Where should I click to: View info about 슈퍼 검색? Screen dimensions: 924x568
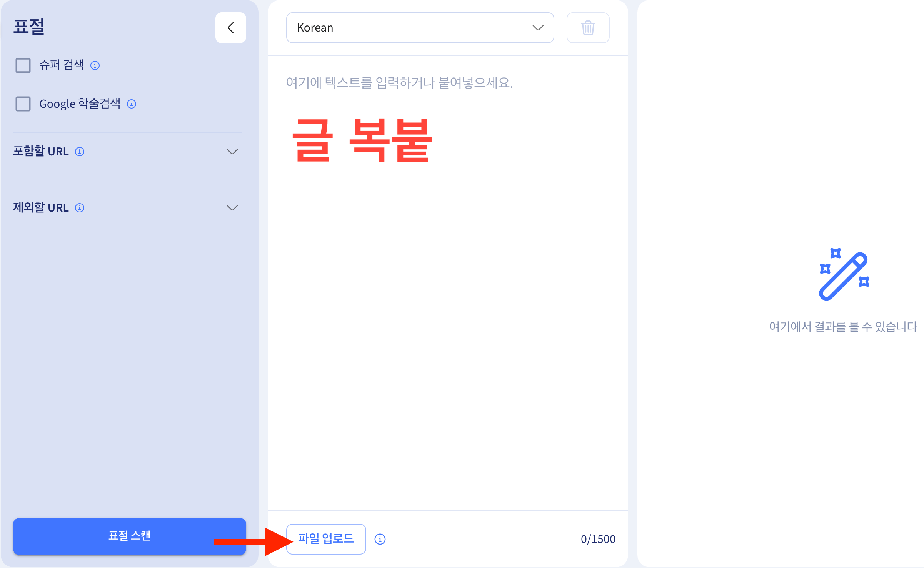pyautogui.click(x=95, y=65)
